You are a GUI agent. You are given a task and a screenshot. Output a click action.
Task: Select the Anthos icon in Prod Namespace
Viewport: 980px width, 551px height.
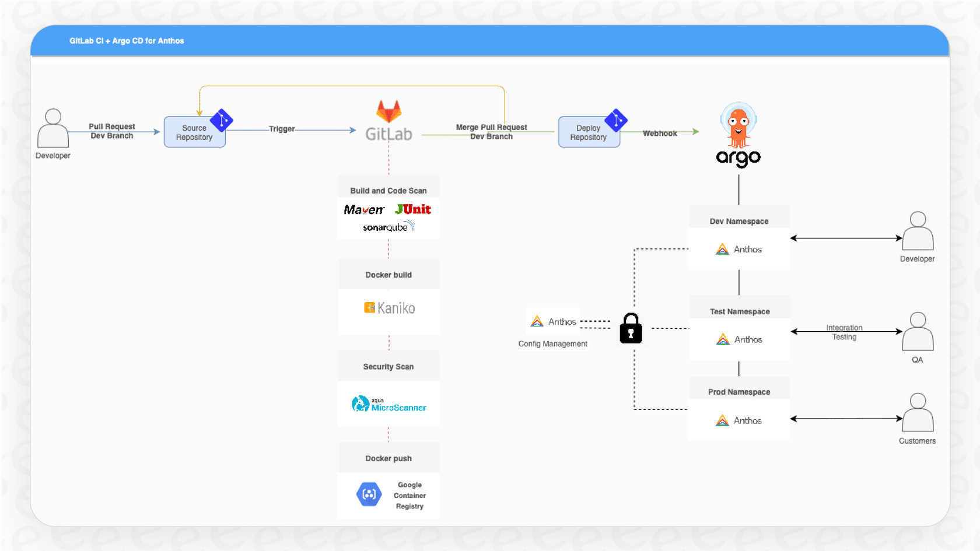coord(723,420)
